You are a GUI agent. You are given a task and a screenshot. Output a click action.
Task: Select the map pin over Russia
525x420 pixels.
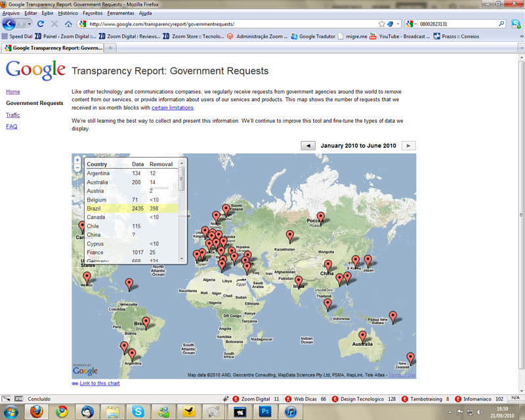(x=321, y=218)
